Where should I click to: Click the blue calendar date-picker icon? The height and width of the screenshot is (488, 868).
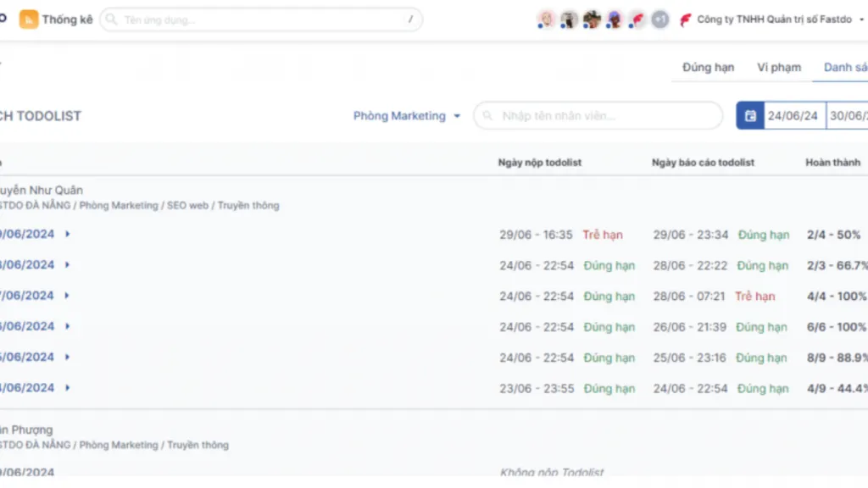pyautogui.click(x=750, y=115)
